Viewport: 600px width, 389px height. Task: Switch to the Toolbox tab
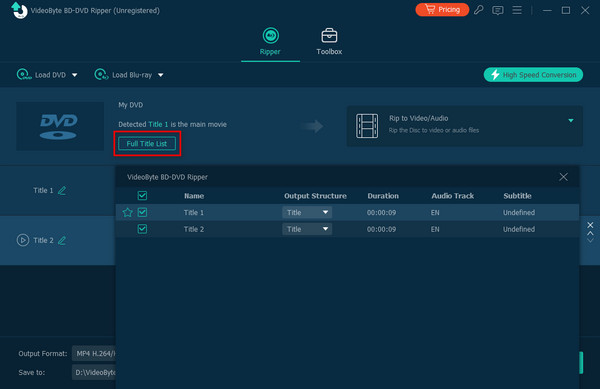click(x=329, y=42)
